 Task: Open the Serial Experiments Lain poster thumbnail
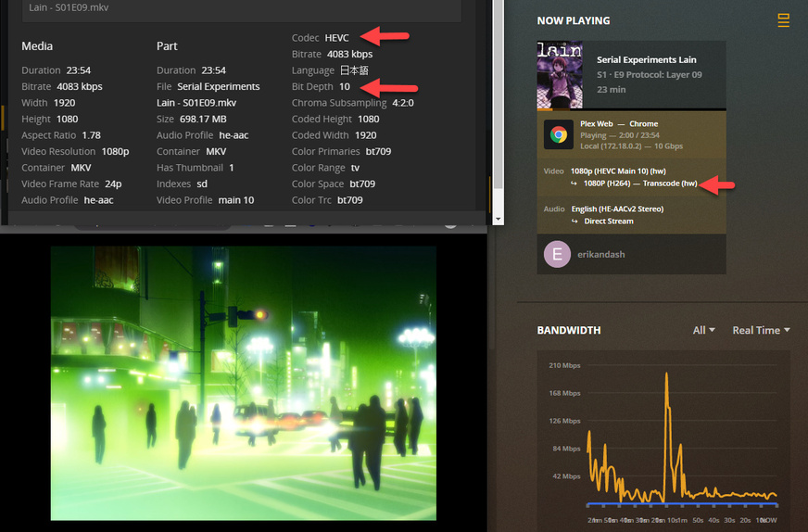click(560, 75)
